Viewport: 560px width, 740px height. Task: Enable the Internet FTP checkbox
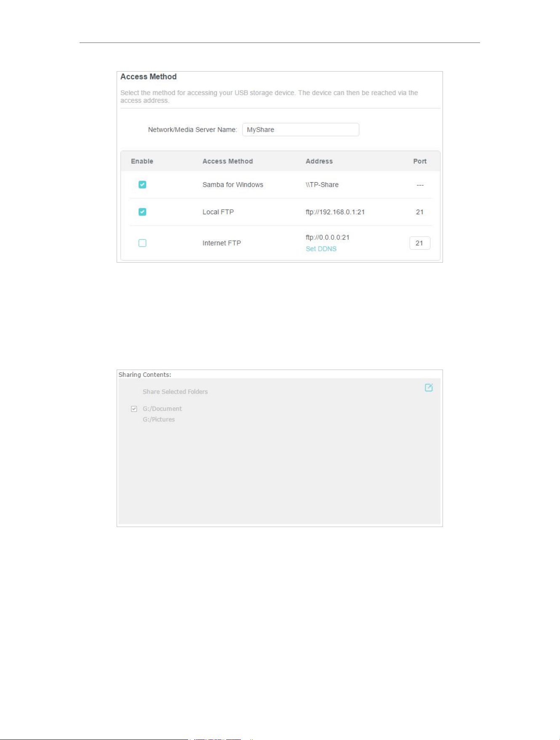142,243
